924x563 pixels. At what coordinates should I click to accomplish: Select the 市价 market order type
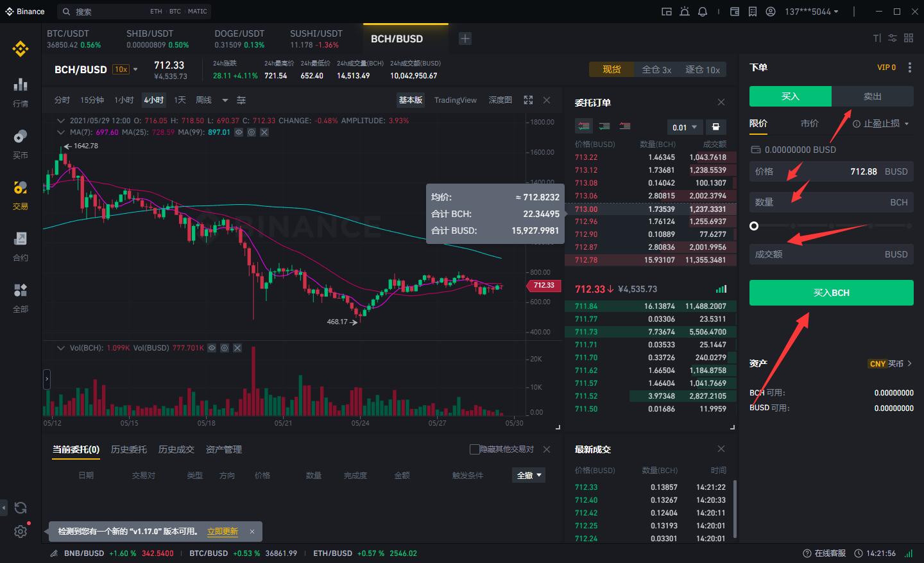810,123
